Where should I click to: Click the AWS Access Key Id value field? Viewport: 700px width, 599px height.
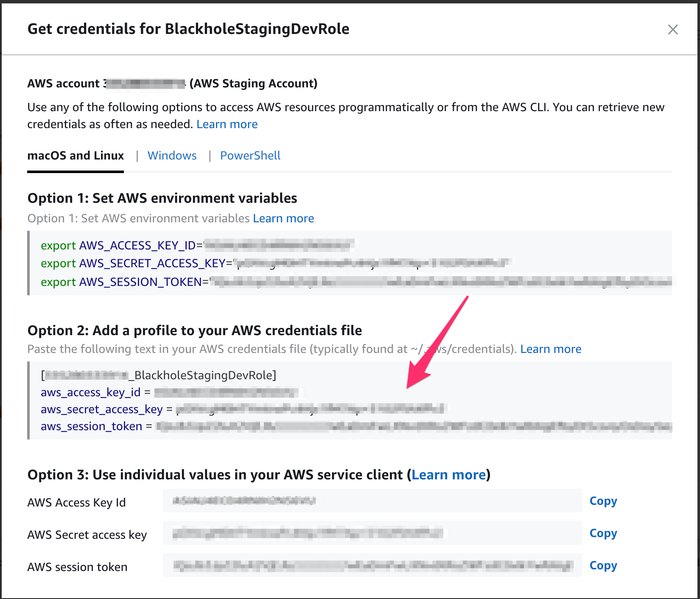tap(372, 501)
